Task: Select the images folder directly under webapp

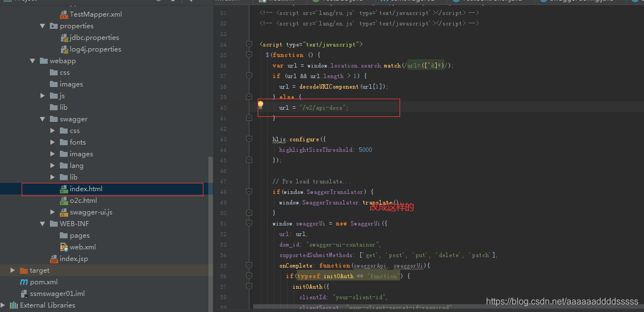Action: tap(71, 84)
